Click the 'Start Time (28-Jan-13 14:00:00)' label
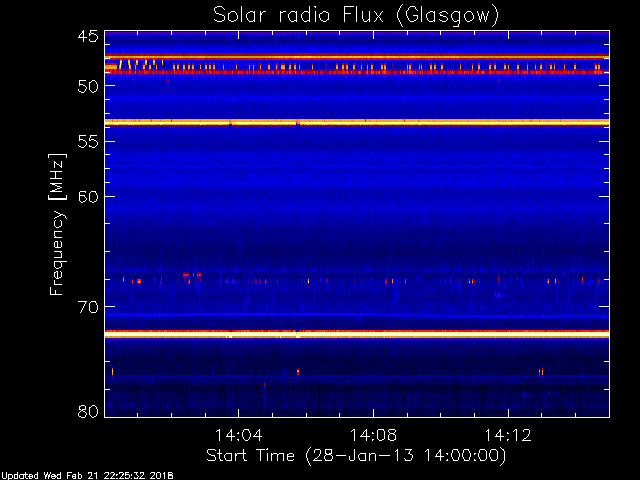The height and width of the screenshot is (480, 640). click(356, 456)
